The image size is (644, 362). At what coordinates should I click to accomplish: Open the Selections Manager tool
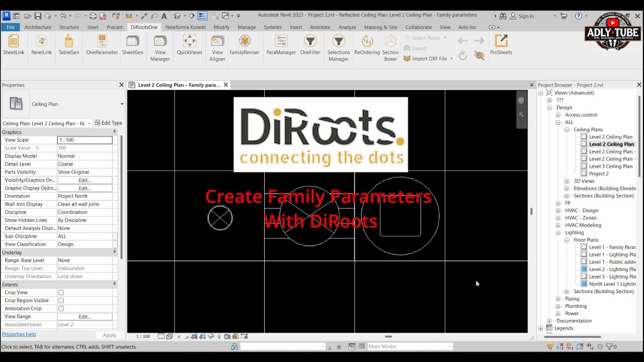[x=339, y=48]
